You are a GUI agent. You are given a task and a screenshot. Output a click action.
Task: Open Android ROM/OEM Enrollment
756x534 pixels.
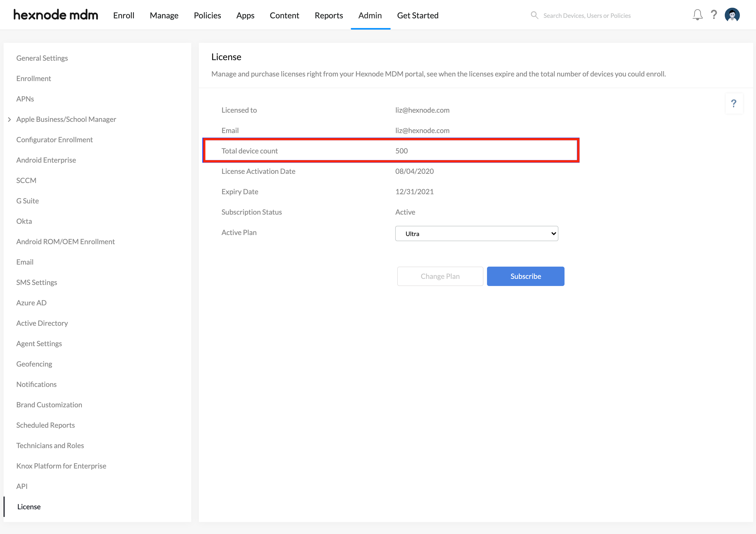click(x=66, y=242)
